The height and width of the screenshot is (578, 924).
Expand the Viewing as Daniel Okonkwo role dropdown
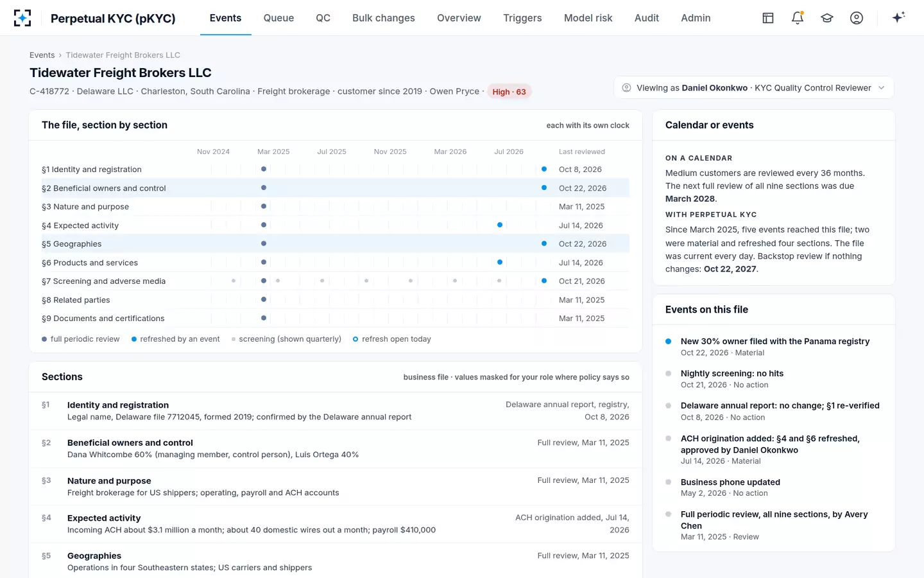(x=754, y=88)
